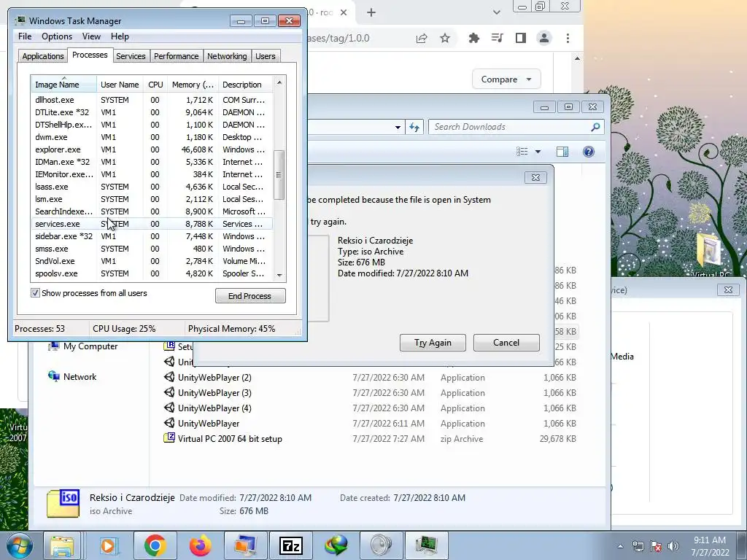Toggle Show processes from all users checkbox
This screenshot has width=747, height=560.
(35, 293)
